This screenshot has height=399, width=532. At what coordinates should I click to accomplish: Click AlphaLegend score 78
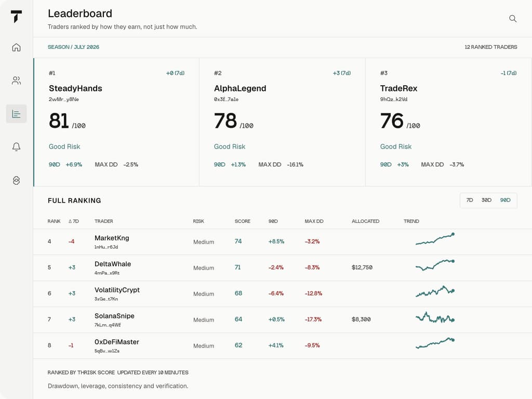(225, 121)
